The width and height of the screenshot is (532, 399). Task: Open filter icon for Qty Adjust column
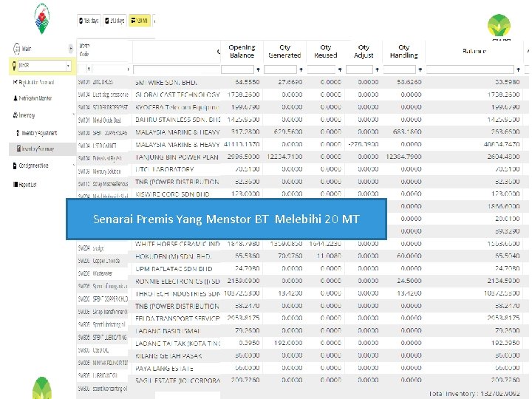[377, 69]
